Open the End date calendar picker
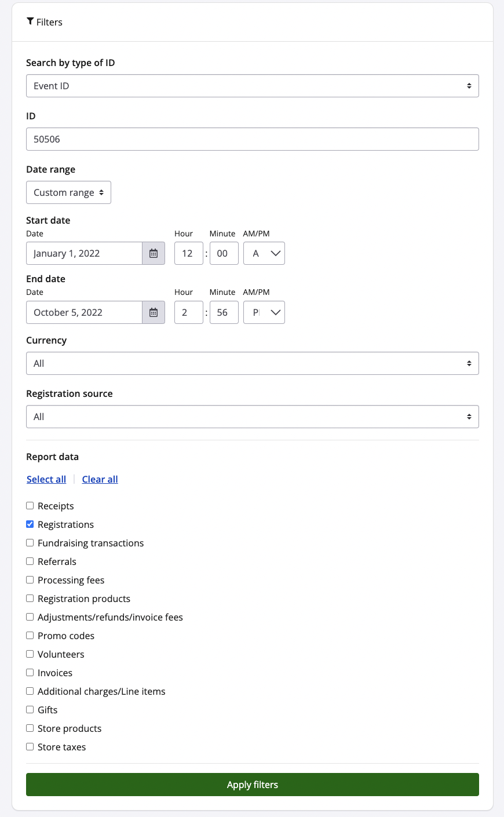The height and width of the screenshot is (817, 504). pyautogui.click(x=154, y=312)
